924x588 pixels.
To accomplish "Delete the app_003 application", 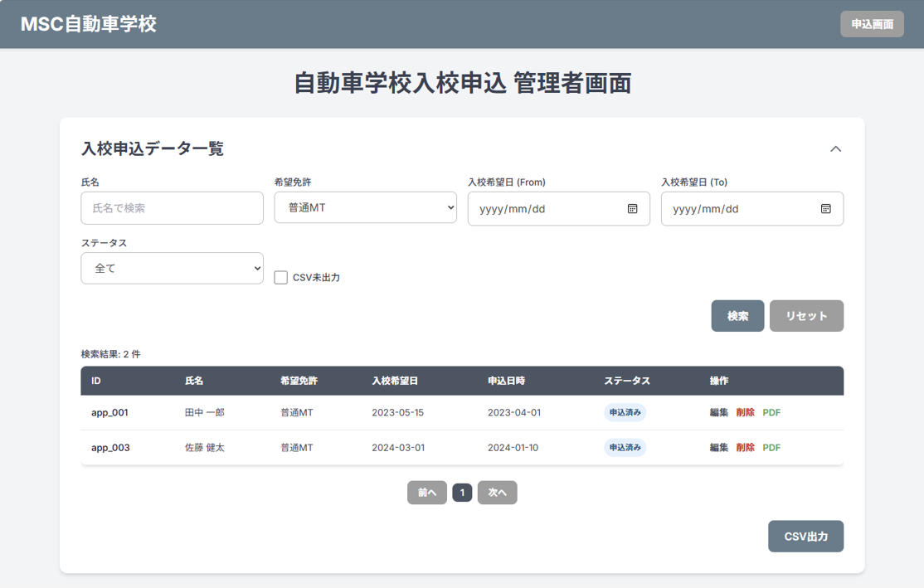I will click(x=745, y=448).
